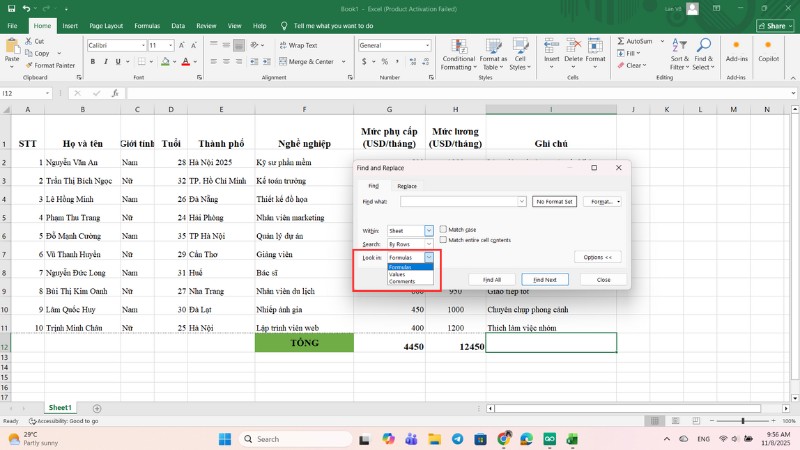Screen dimensions: 800x450
Task: Click the Save icon in title bar
Action: 13,8
